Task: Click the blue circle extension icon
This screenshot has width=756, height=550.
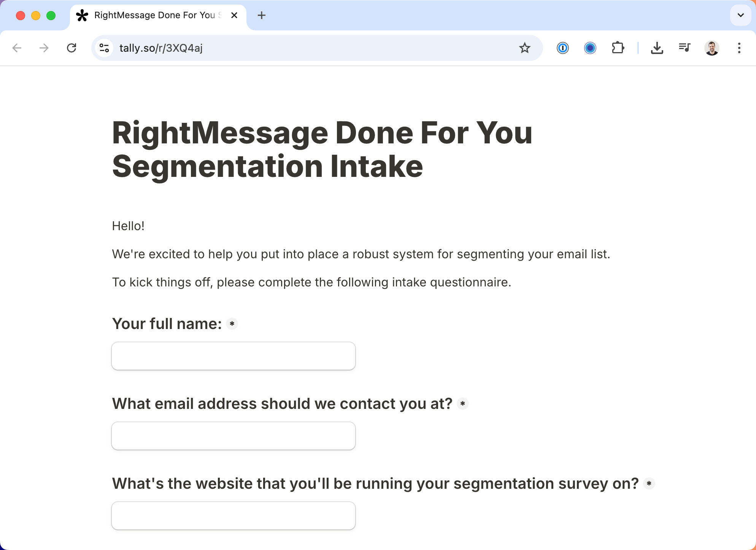Action: pos(590,48)
